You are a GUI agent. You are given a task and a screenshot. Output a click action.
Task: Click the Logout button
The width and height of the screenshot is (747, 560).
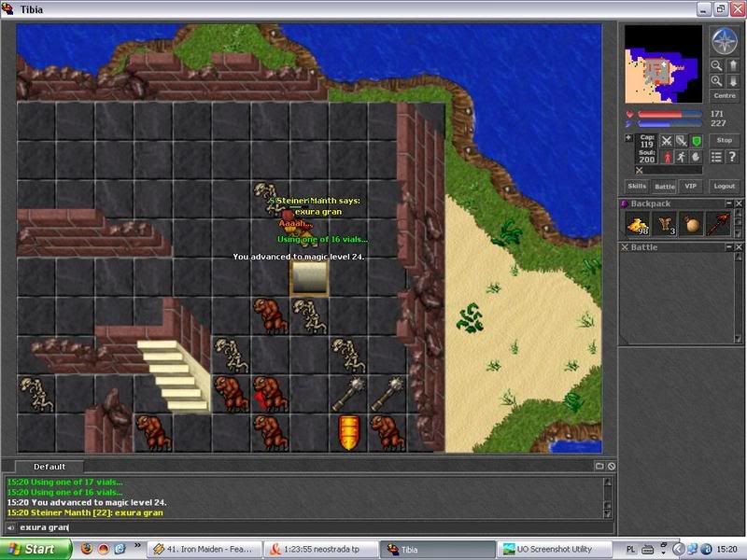tap(725, 186)
